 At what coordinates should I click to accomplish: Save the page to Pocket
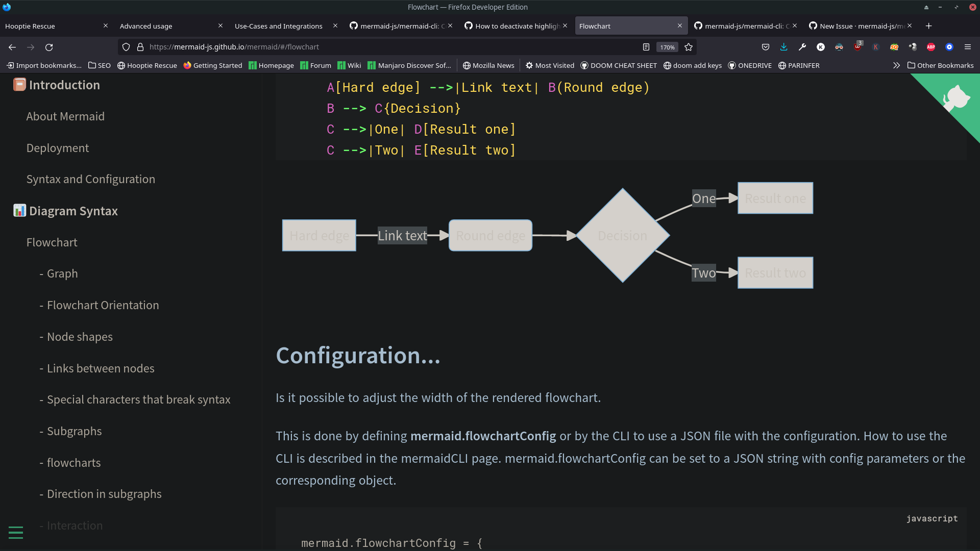(x=766, y=47)
